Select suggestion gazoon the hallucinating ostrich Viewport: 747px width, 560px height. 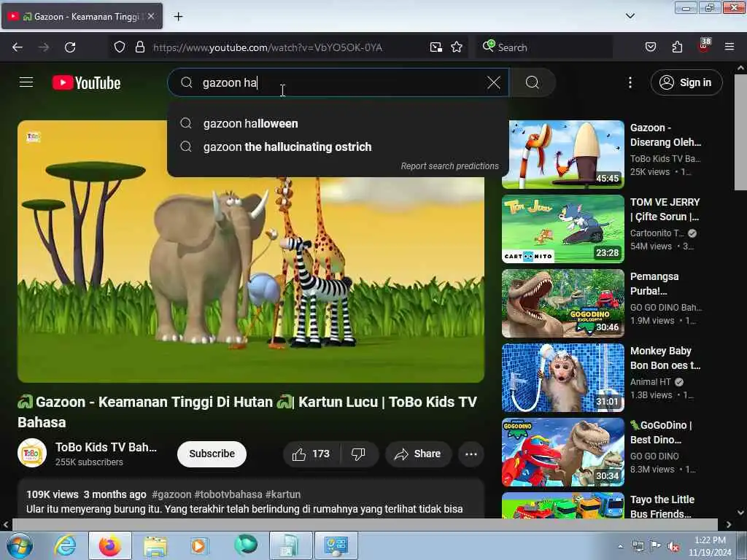tap(338, 147)
